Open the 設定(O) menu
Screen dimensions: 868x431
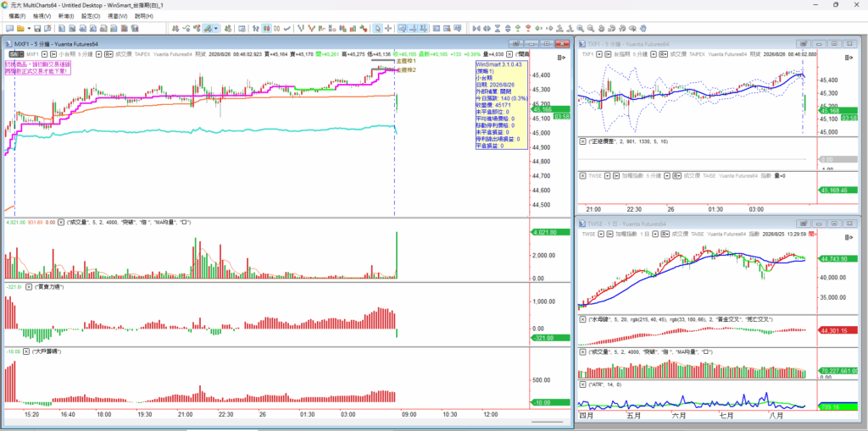(x=91, y=16)
